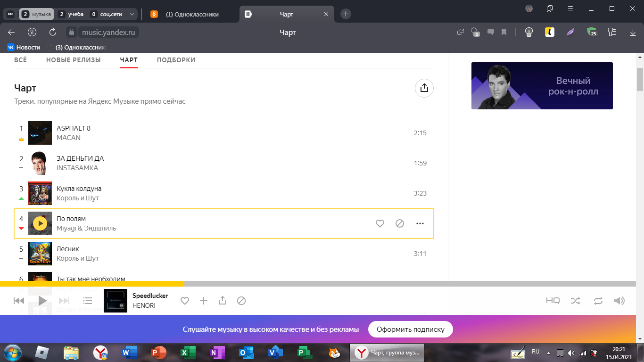This screenshot has width=644, height=362.
Task: Start playback in the bottom player
Action: (42, 301)
